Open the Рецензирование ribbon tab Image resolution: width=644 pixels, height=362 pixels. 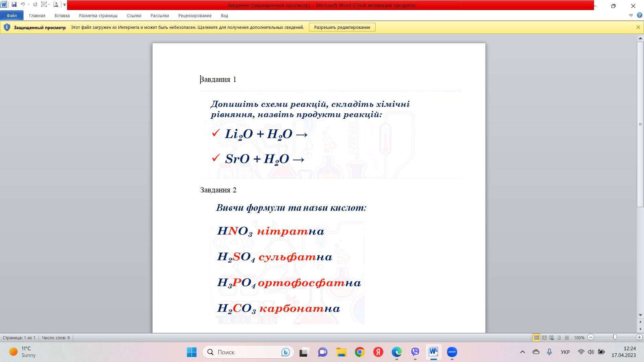tap(195, 15)
